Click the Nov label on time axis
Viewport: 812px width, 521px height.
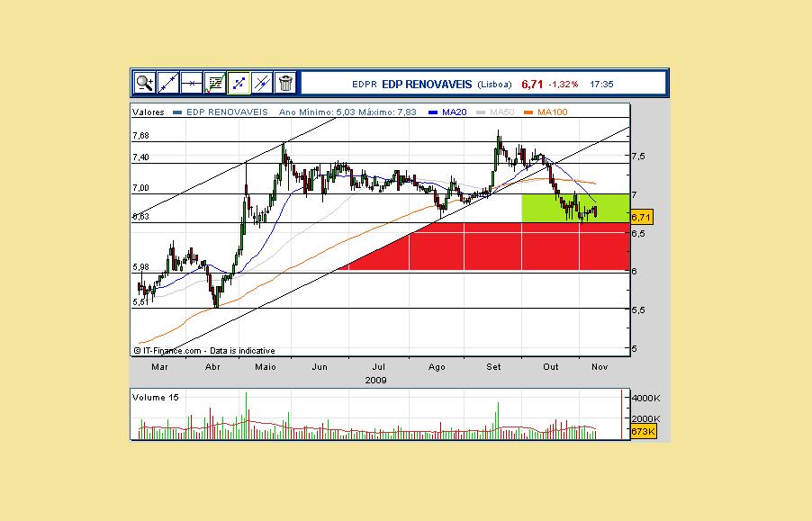tap(600, 367)
